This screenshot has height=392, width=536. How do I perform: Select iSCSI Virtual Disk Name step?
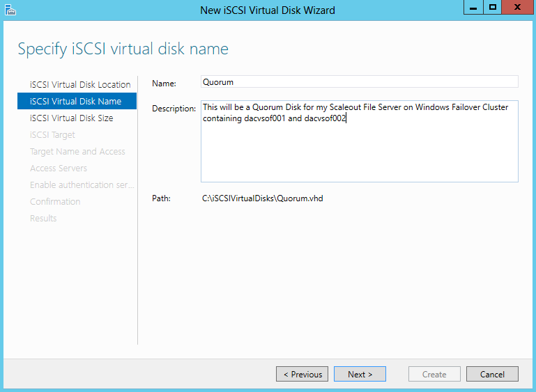coord(77,101)
